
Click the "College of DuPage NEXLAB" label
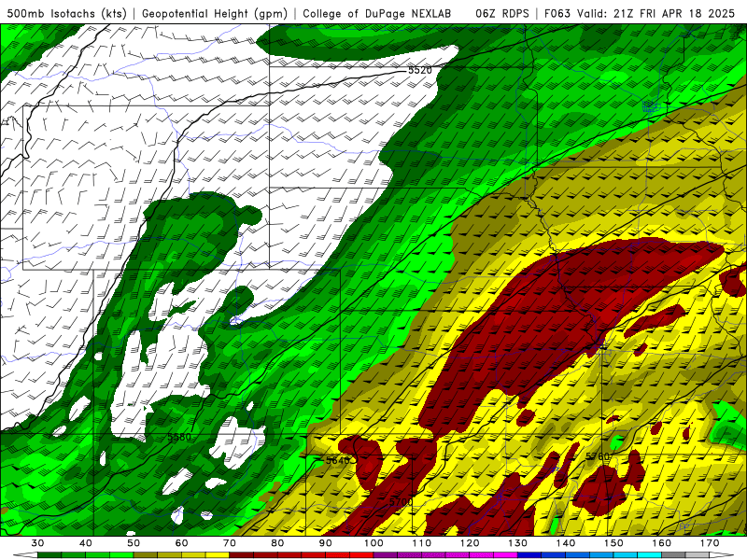coord(377,13)
